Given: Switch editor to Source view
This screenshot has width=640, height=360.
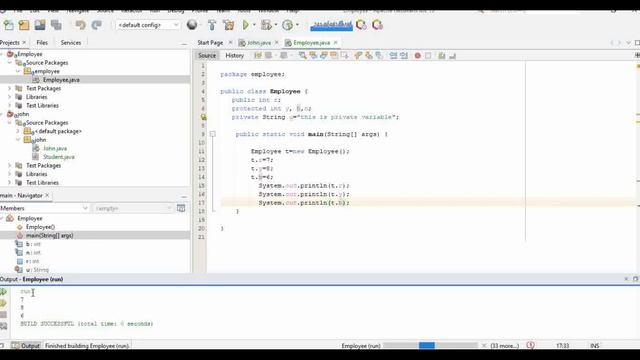Looking at the screenshot, I should pos(207,56).
